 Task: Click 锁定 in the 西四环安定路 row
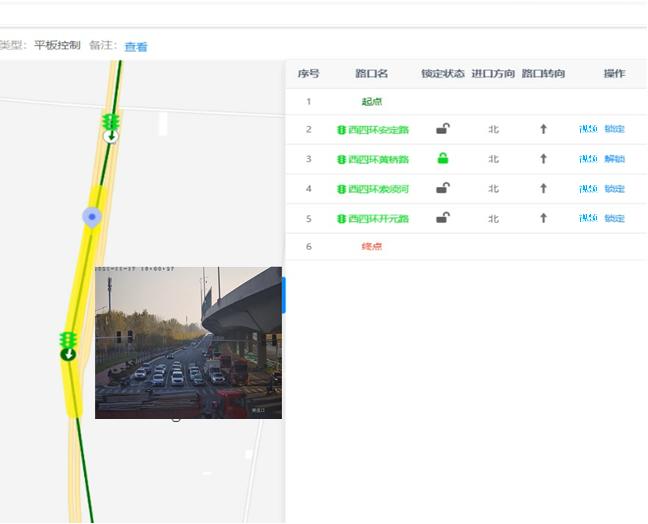tap(614, 129)
